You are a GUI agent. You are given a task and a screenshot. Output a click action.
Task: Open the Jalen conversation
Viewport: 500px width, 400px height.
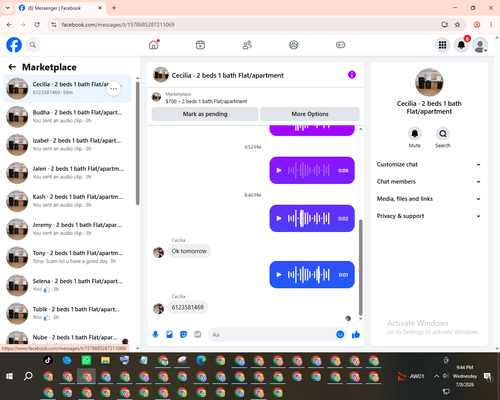67,173
